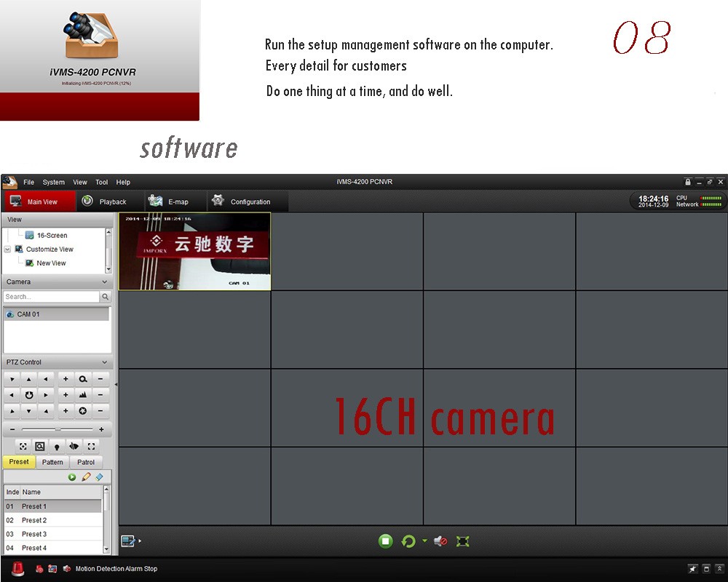This screenshot has width=728, height=582.
Task: Open the Tool menu
Action: 101,182
